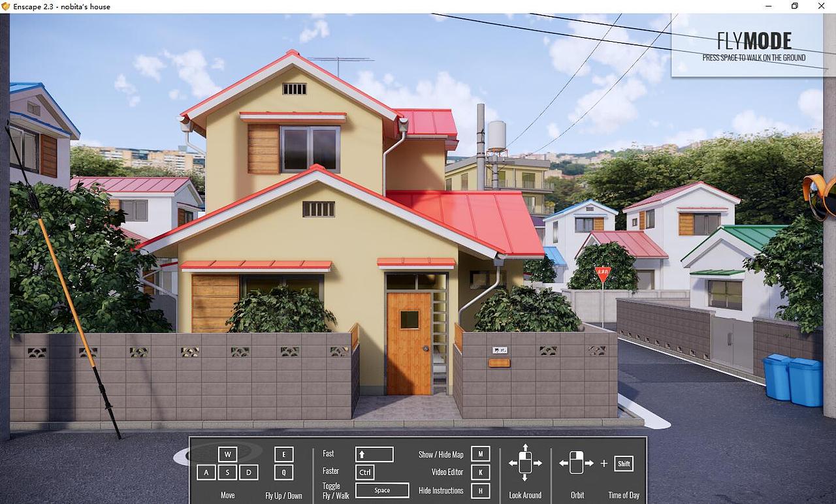Click the S key icon in the instructions
The width and height of the screenshot is (836, 504).
(x=227, y=472)
